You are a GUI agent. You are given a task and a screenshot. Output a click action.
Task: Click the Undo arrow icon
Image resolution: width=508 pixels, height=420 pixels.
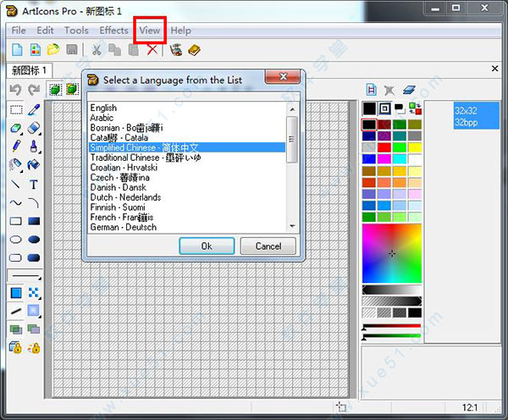(x=15, y=90)
